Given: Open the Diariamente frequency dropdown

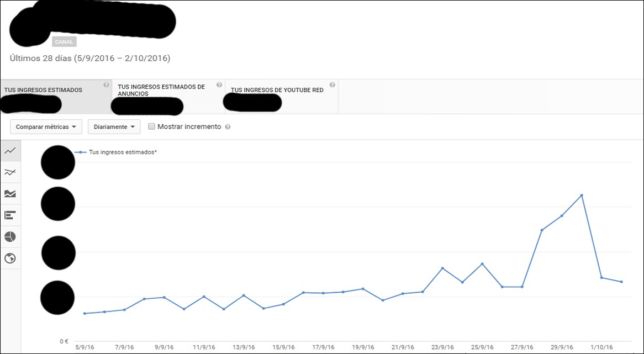Looking at the screenshot, I should click(x=114, y=127).
